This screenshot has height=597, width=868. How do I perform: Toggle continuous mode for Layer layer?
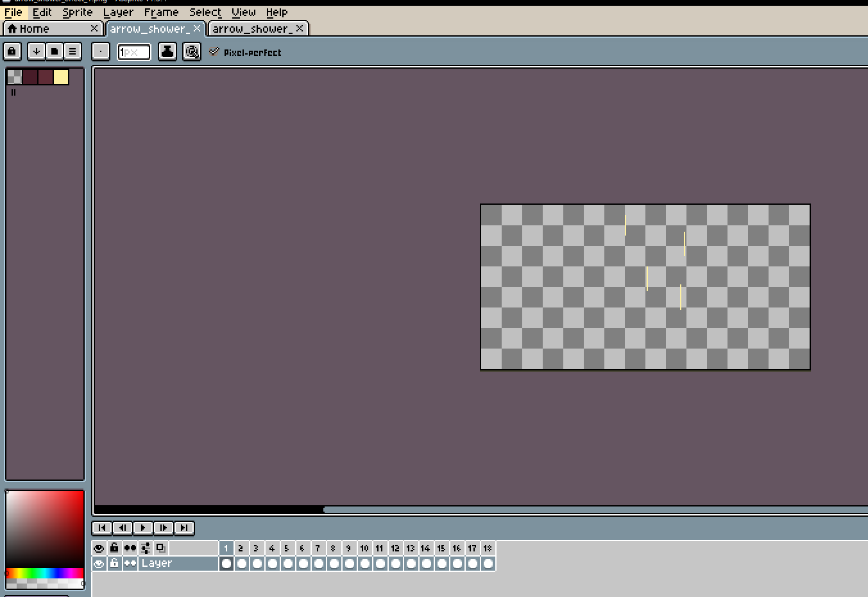coord(130,564)
